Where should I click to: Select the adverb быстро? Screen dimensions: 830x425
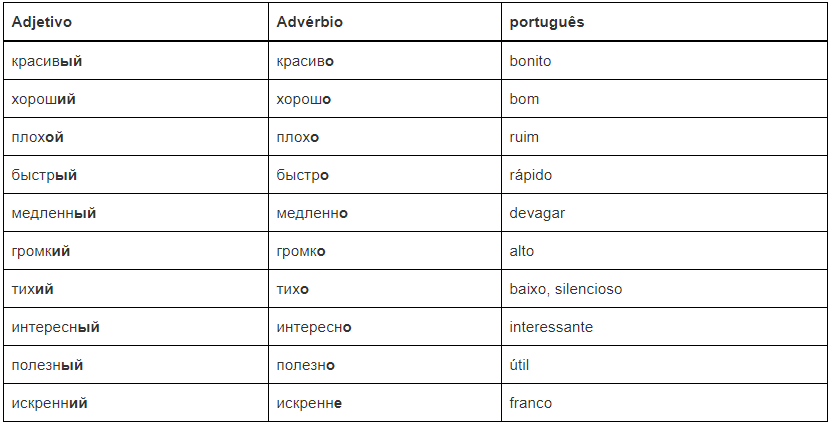(303, 175)
